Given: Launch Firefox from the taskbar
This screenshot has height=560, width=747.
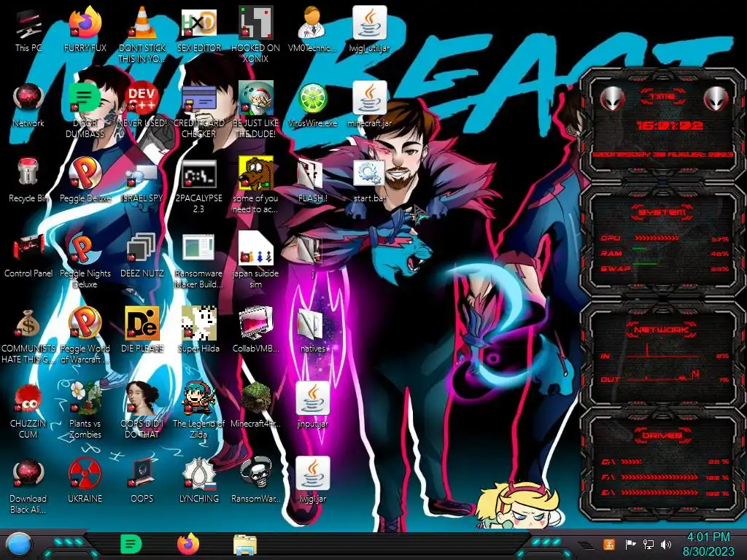Looking at the screenshot, I should [188, 544].
